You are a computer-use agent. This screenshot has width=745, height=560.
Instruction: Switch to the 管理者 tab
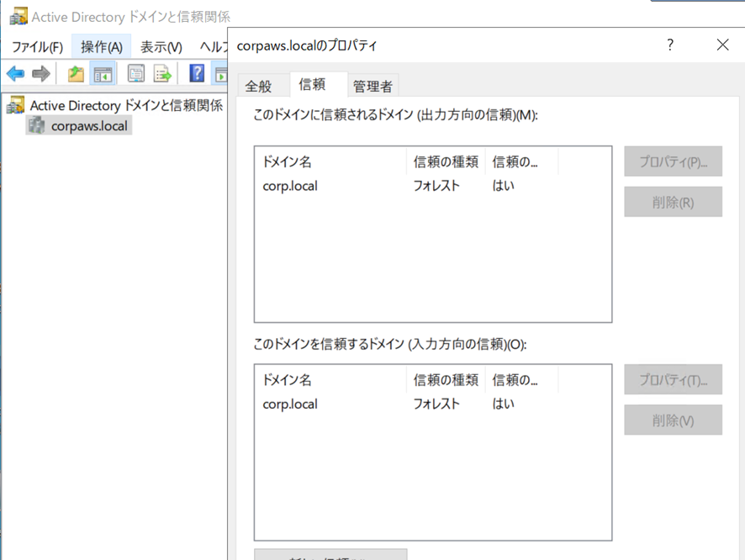tap(372, 86)
